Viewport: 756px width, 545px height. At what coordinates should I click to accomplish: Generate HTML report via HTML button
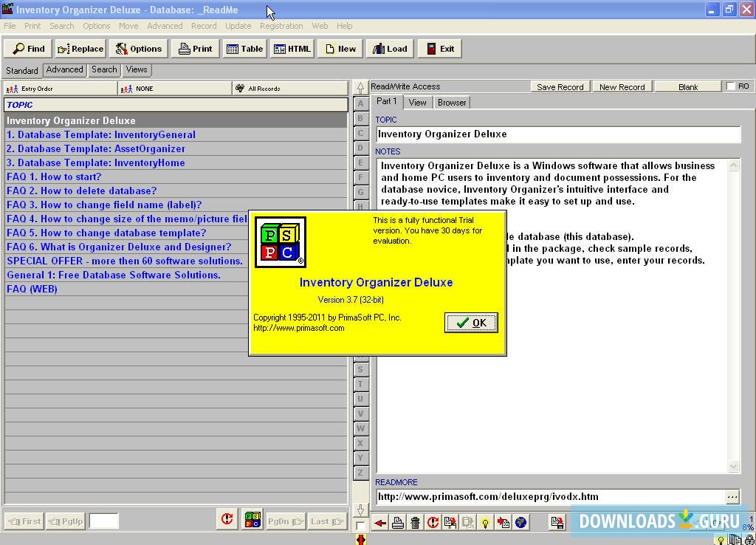(292, 49)
